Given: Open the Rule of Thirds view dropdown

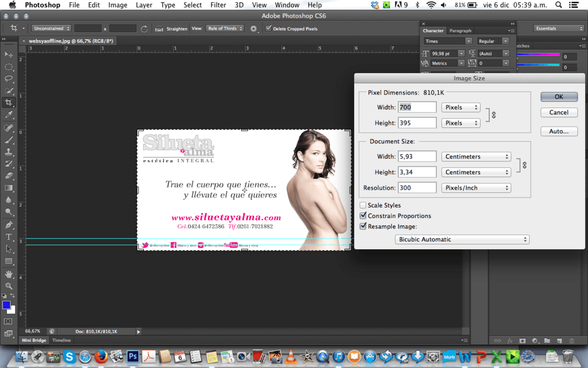Looking at the screenshot, I should pos(225,28).
